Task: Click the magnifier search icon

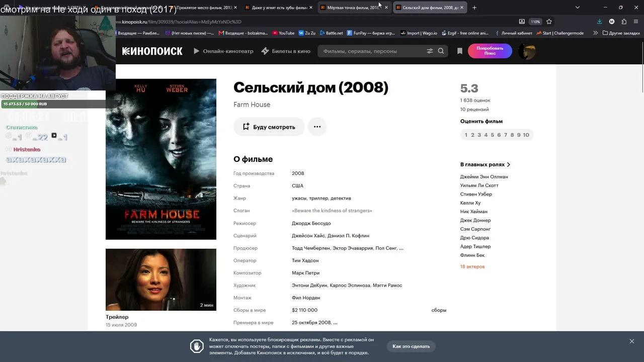Action: coord(441,51)
